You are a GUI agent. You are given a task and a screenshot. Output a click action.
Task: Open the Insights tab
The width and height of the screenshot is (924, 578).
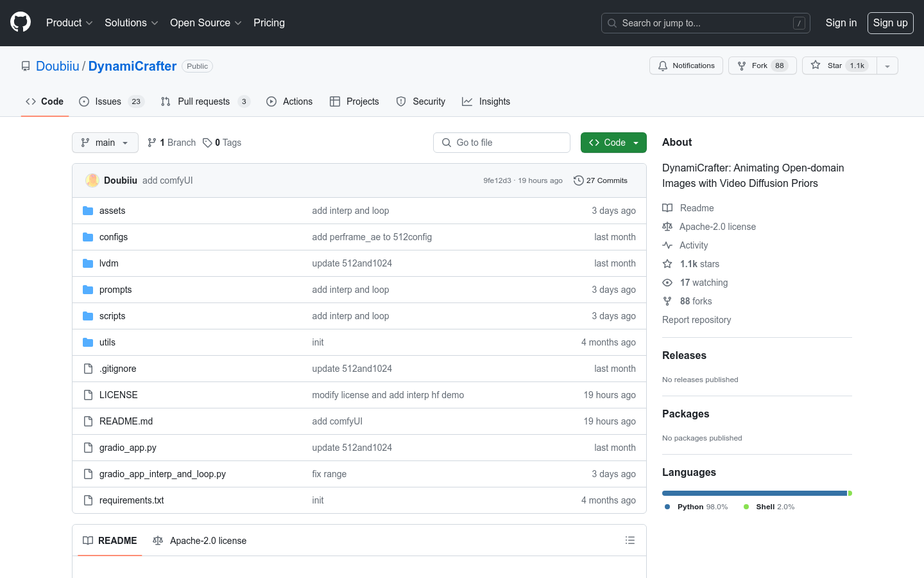tap(486, 101)
